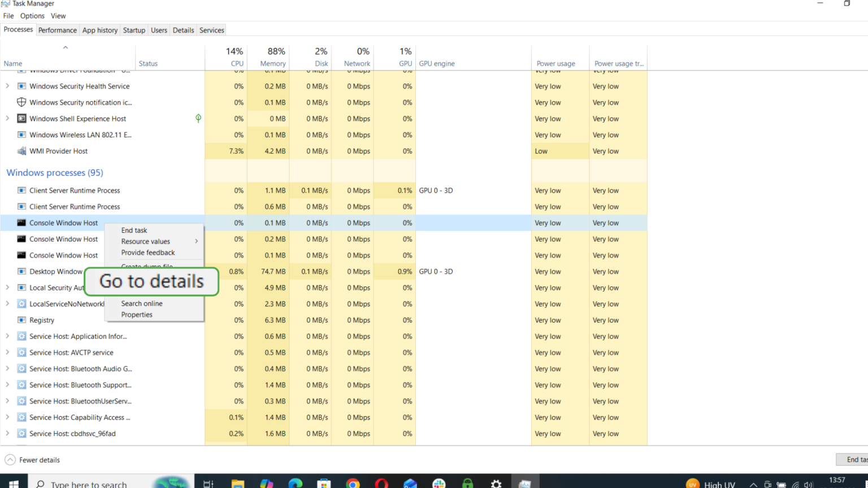Expand the Windows Shell Experience Host row
The height and width of the screenshot is (488, 868).
coord(7,119)
